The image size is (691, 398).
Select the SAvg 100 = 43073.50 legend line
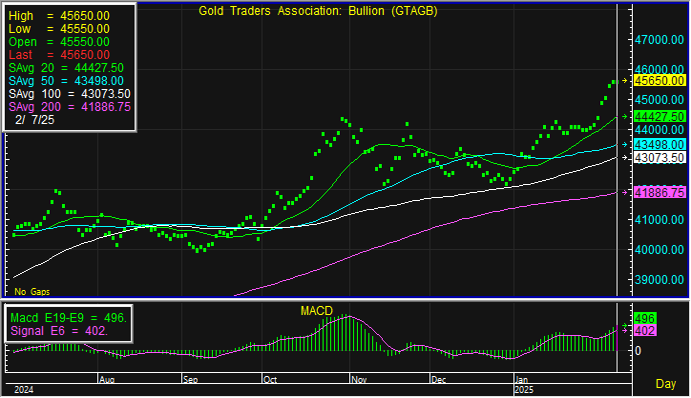pos(70,94)
